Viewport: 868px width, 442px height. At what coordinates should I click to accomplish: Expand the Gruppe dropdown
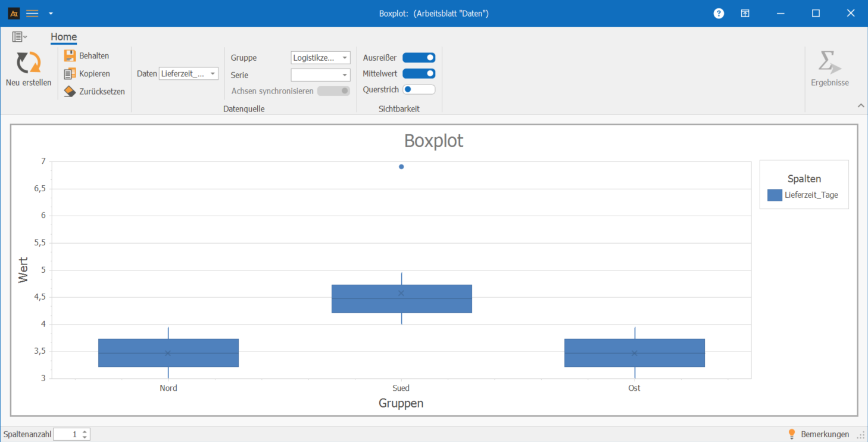pyautogui.click(x=320, y=58)
